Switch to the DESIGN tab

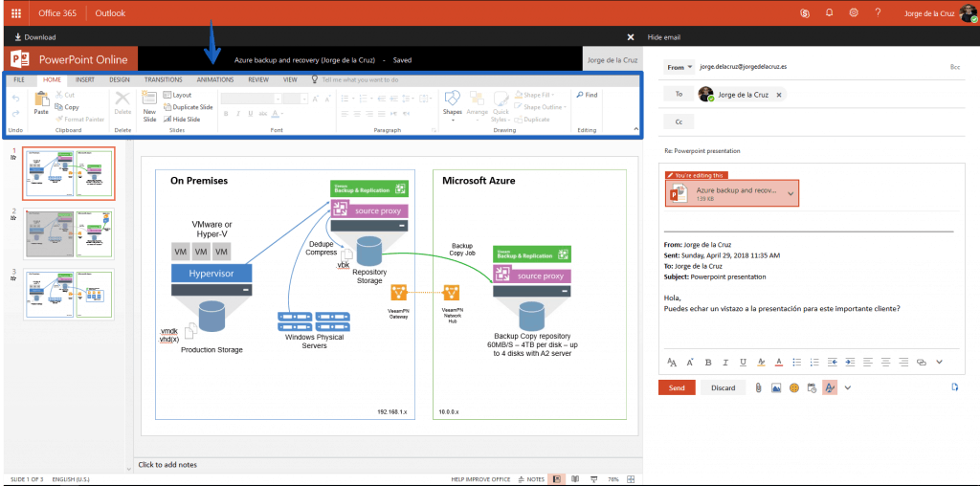point(120,80)
